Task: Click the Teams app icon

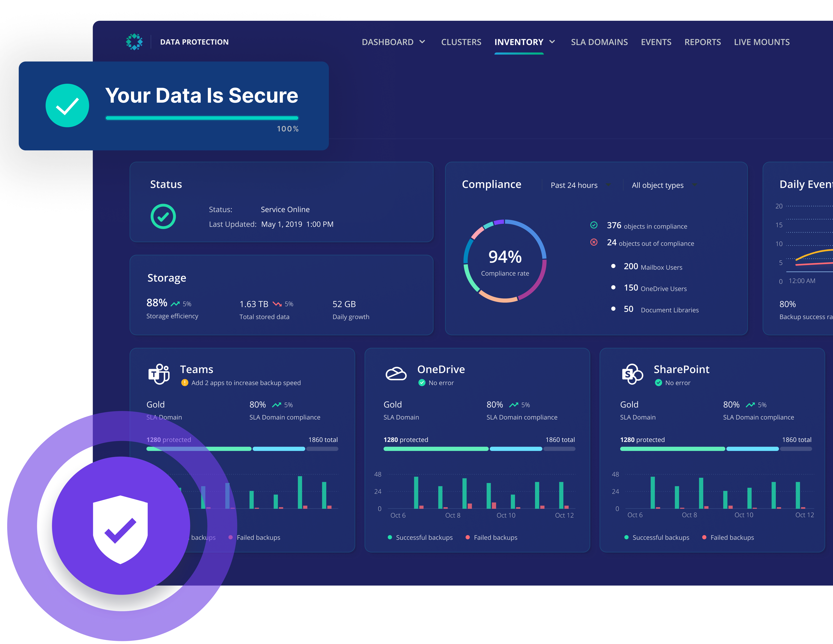Action: 159,374
